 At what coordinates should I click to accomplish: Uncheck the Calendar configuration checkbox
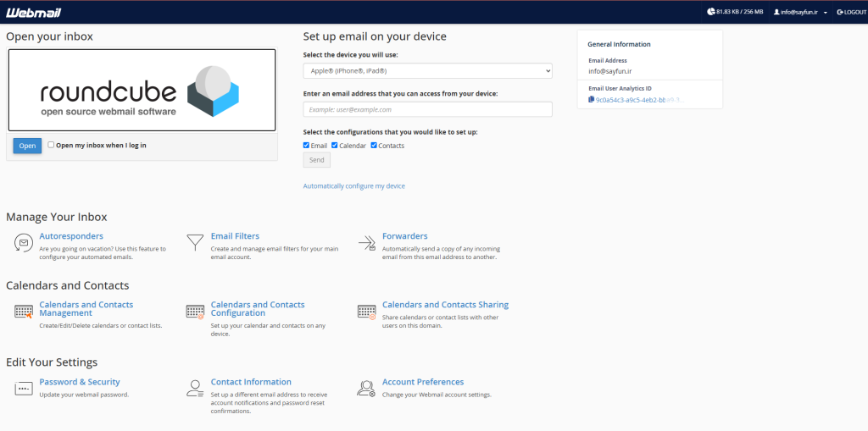334,146
